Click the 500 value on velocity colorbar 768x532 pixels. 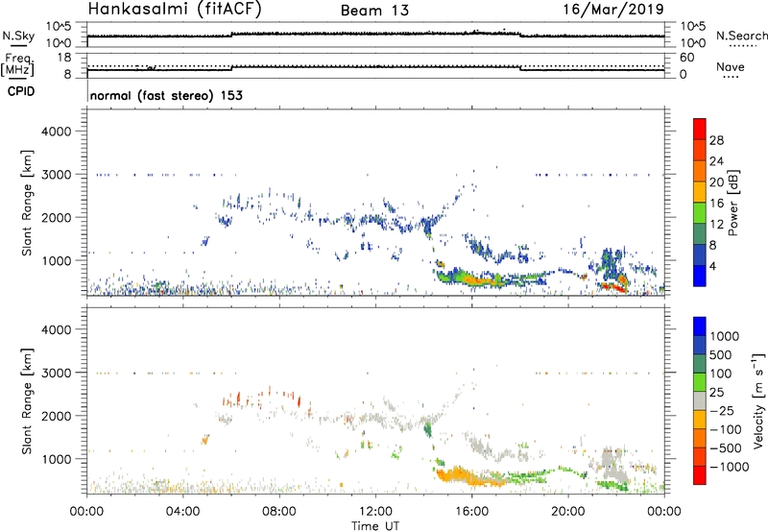(721, 354)
